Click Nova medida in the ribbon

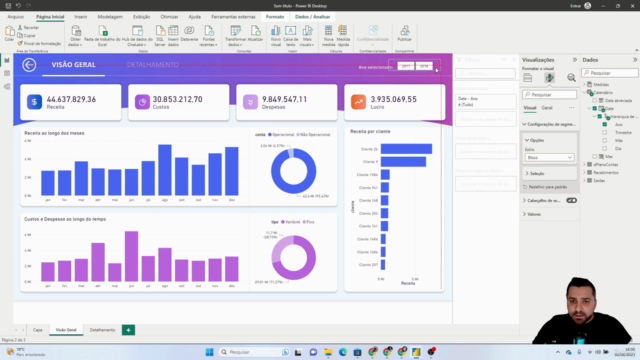(328, 36)
